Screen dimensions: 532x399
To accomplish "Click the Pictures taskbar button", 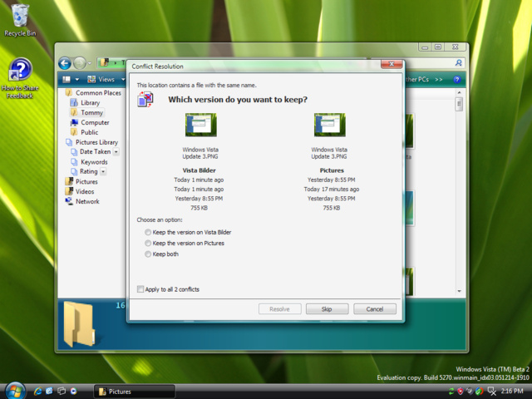I will 135,392.
